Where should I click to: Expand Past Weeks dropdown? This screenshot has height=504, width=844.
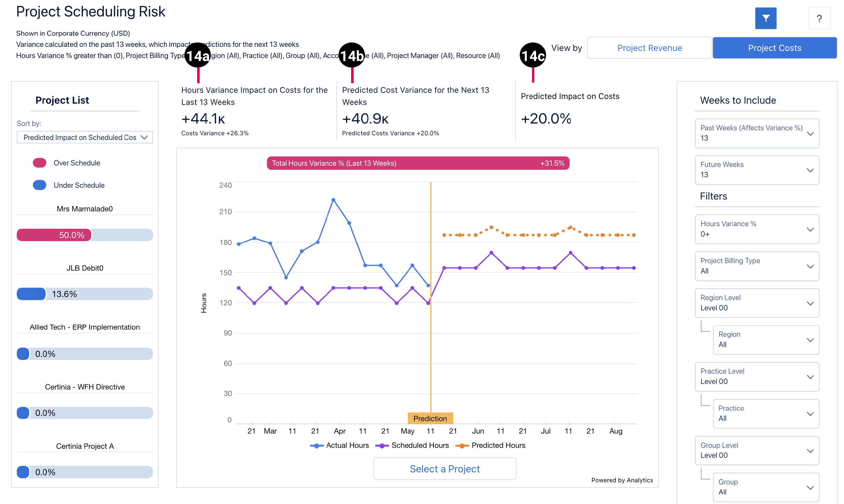757,133
